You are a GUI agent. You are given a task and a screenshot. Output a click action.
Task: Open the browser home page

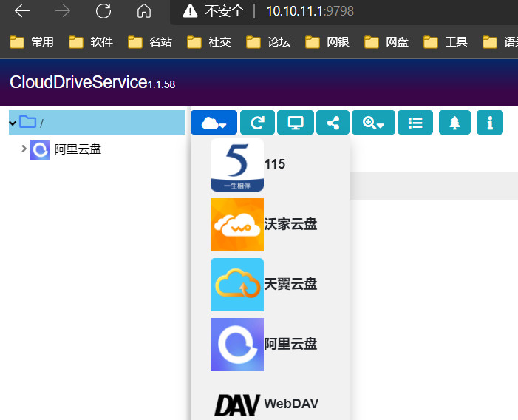[x=144, y=11]
